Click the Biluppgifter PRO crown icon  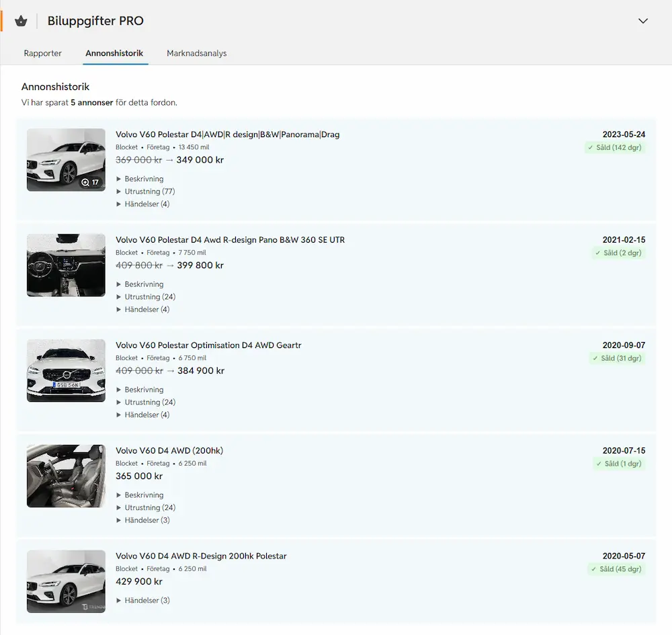point(21,21)
